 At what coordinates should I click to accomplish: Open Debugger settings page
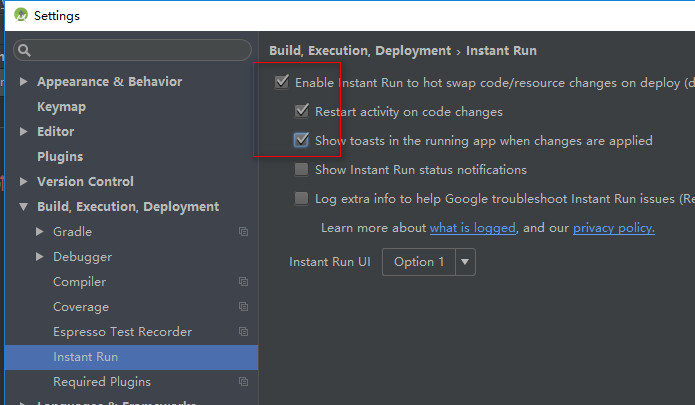(x=82, y=257)
